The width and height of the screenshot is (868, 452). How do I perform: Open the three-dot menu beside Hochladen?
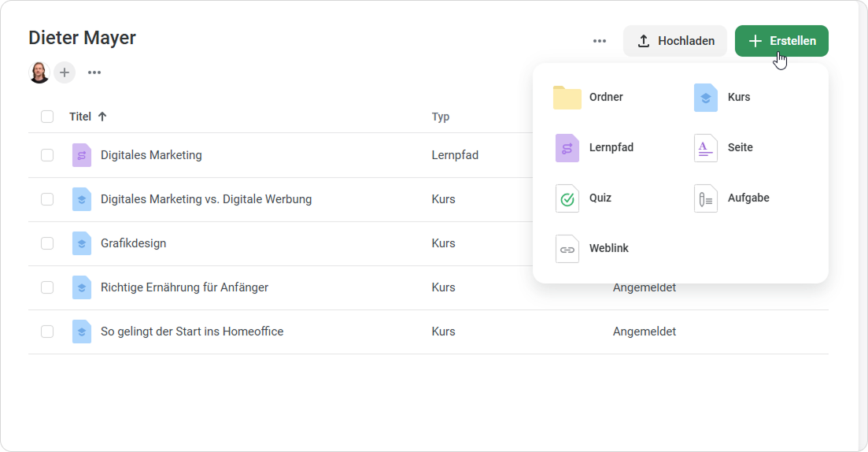(600, 41)
